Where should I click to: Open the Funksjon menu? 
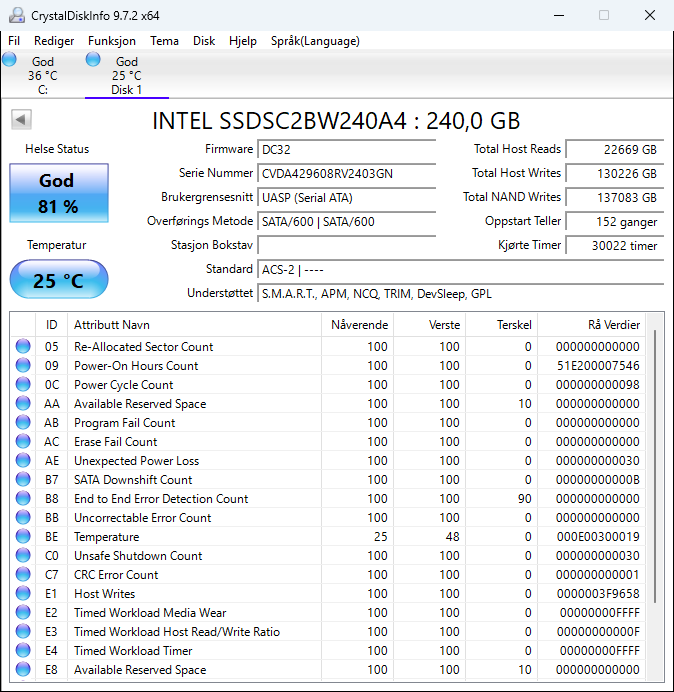pyautogui.click(x=112, y=41)
